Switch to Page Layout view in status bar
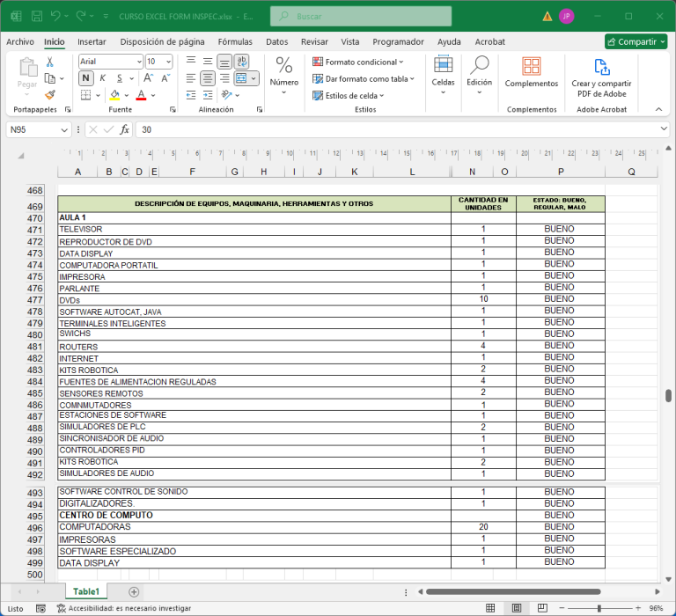The image size is (676, 616). point(517,608)
